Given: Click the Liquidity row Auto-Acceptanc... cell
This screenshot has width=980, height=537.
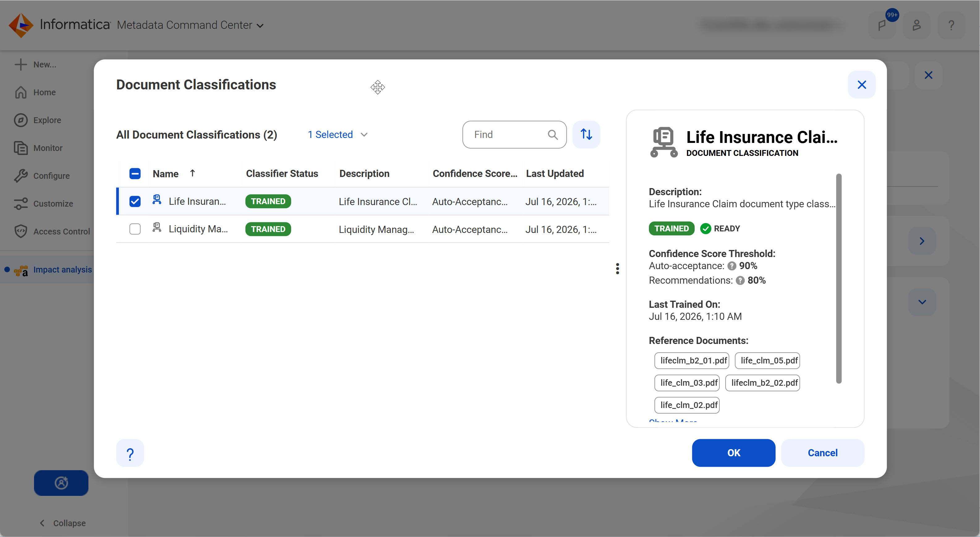Looking at the screenshot, I should click(470, 229).
